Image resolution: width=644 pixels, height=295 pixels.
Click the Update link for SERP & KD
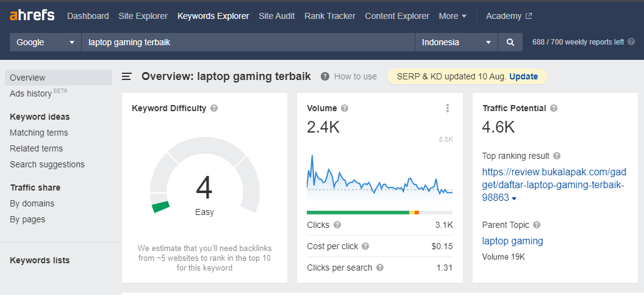pos(523,76)
